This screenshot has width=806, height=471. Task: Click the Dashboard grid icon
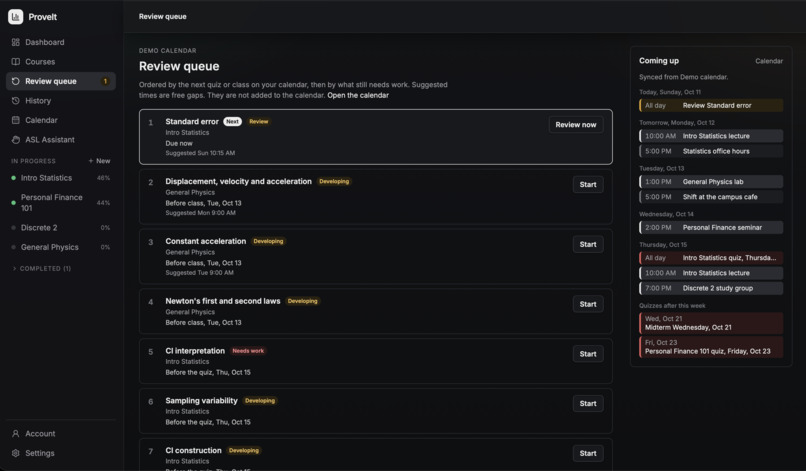click(x=15, y=42)
